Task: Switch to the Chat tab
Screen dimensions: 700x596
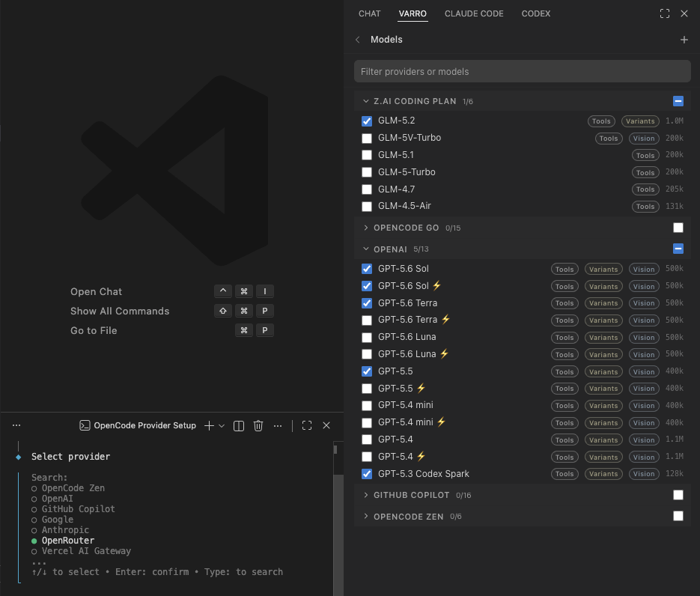Action: [370, 13]
